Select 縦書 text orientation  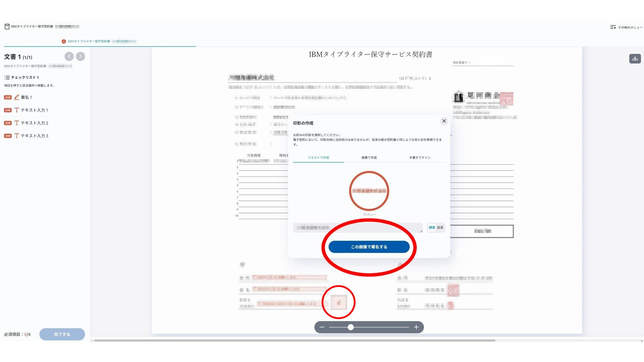tap(440, 228)
